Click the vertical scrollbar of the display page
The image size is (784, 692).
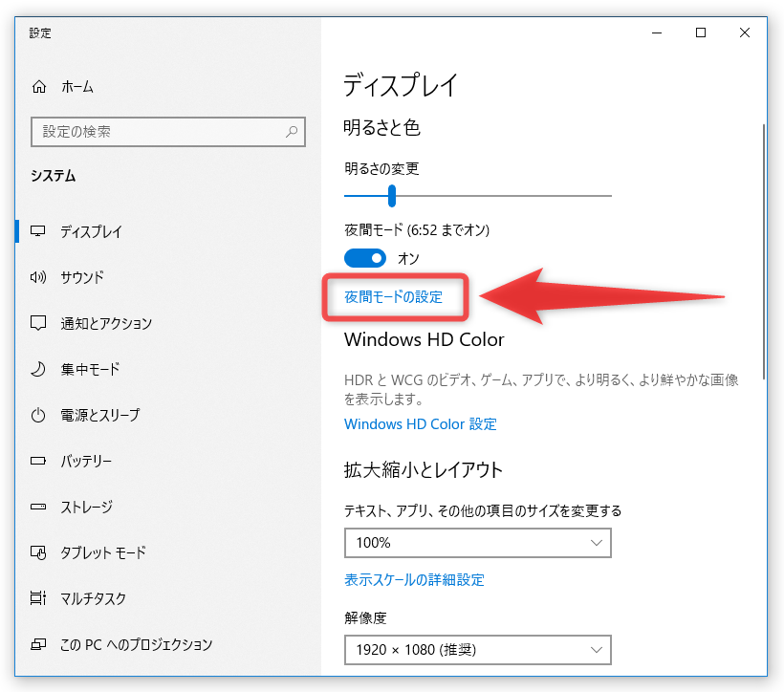click(764, 251)
